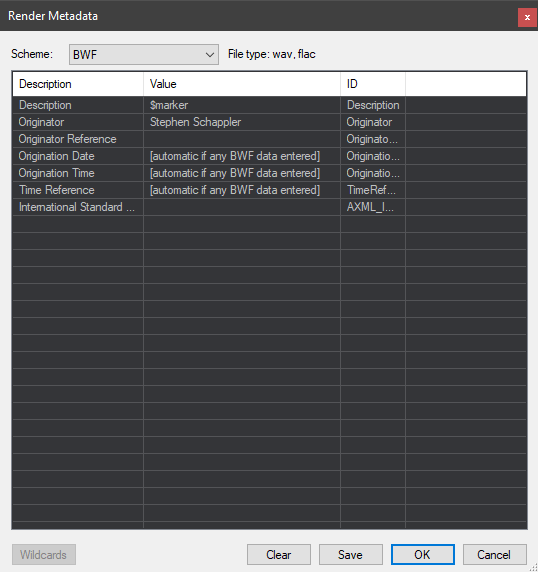Click the empty Originator Reference value cell
Screen dimensions: 538x572
242,139
